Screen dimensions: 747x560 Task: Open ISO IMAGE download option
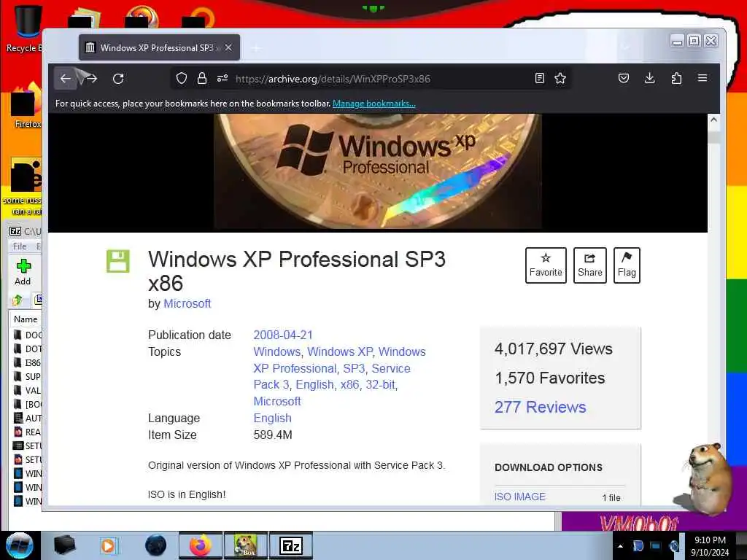click(519, 497)
